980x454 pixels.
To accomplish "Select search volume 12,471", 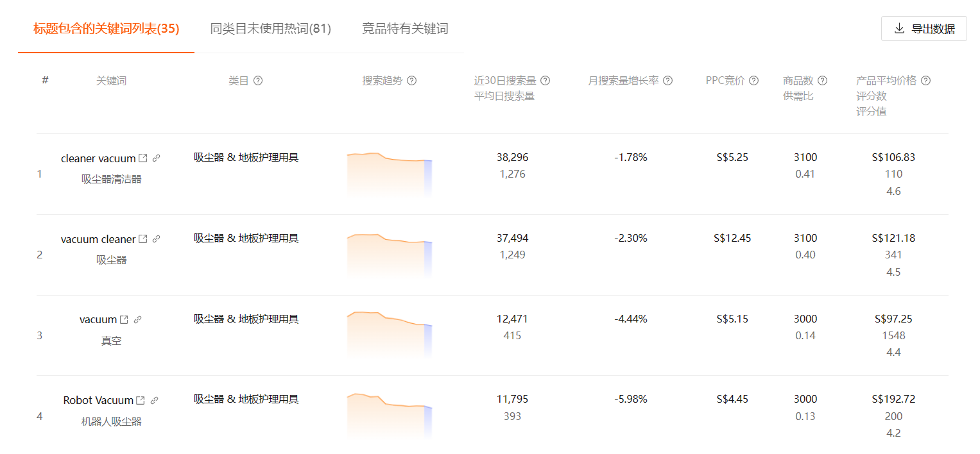I will [512, 319].
